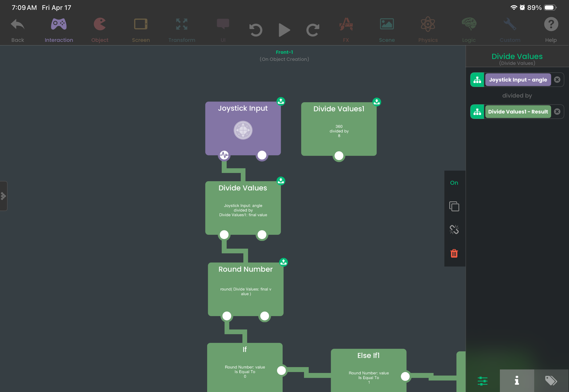The image size is (569, 392).
Task: Clear the Divide Values1 Result parameter
Action: point(557,111)
